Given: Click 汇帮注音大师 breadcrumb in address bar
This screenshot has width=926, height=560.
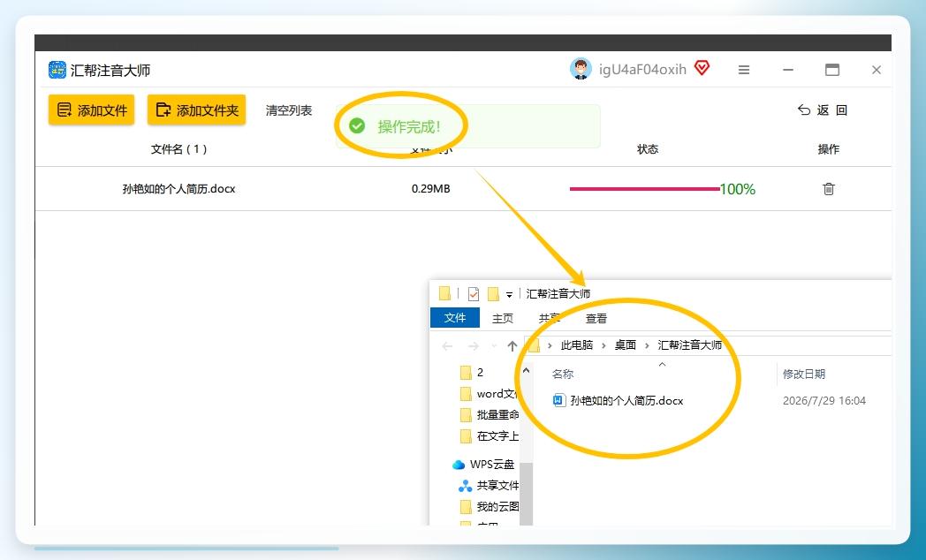Looking at the screenshot, I should [690, 345].
